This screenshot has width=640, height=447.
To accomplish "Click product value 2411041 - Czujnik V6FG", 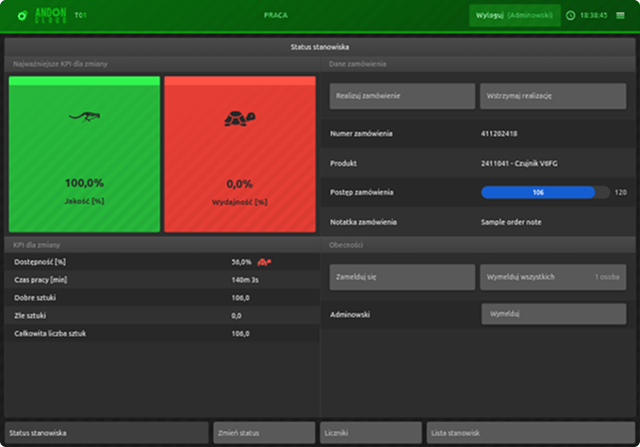I will 519,163.
